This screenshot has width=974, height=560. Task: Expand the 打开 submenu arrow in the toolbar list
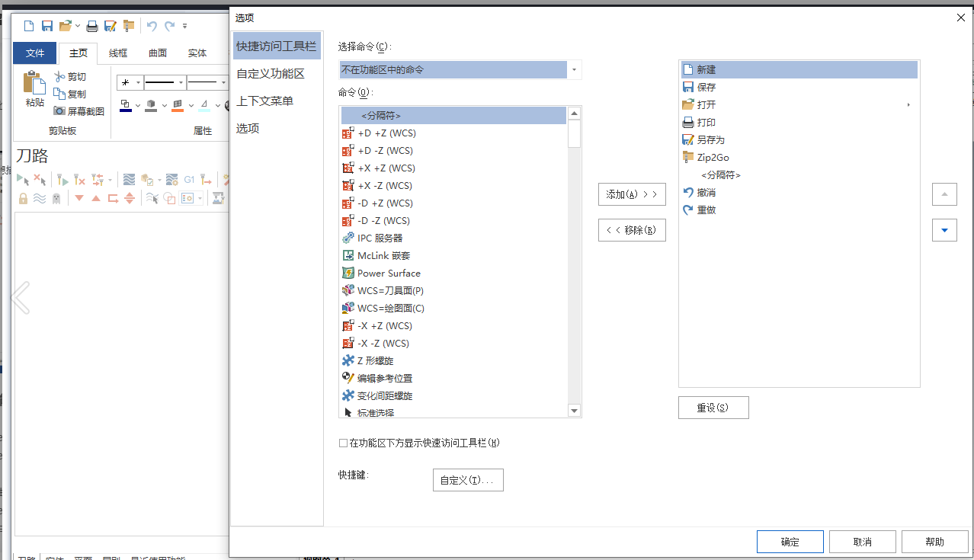pyautogui.click(x=908, y=105)
